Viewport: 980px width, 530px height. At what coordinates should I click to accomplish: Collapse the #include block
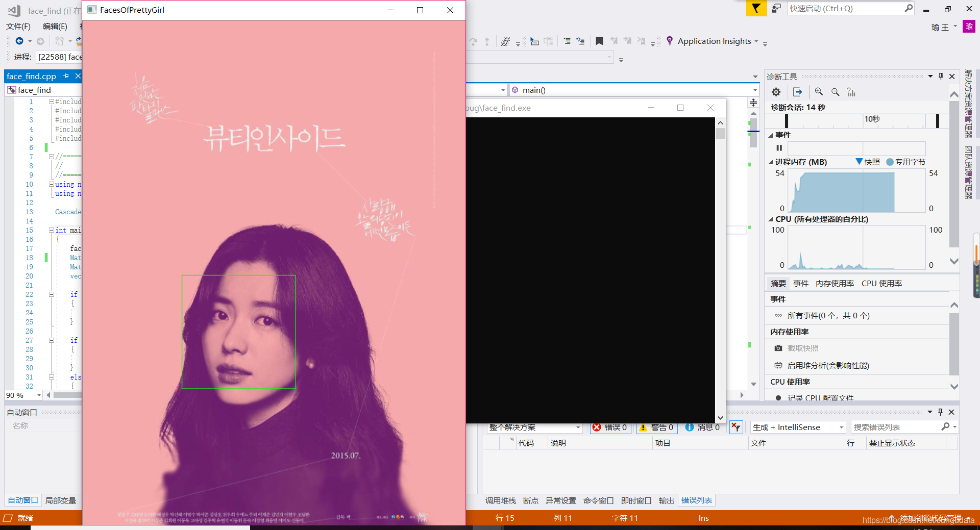[52, 102]
